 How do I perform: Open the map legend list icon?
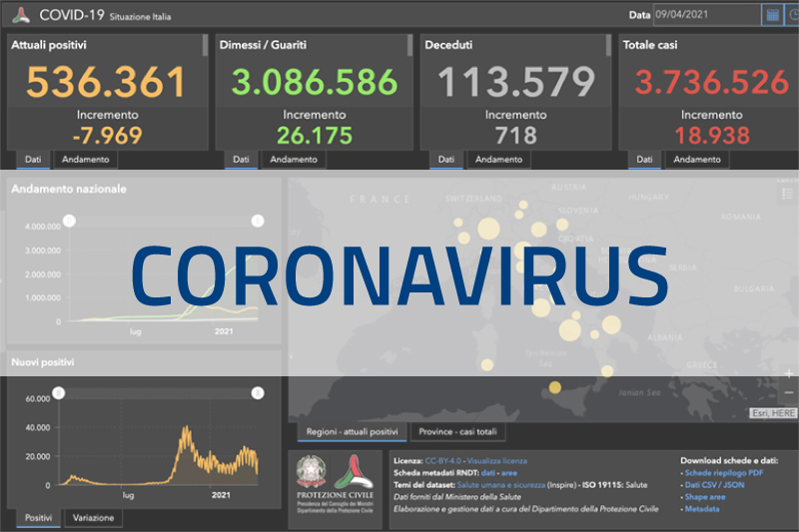(x=787, y=194)
